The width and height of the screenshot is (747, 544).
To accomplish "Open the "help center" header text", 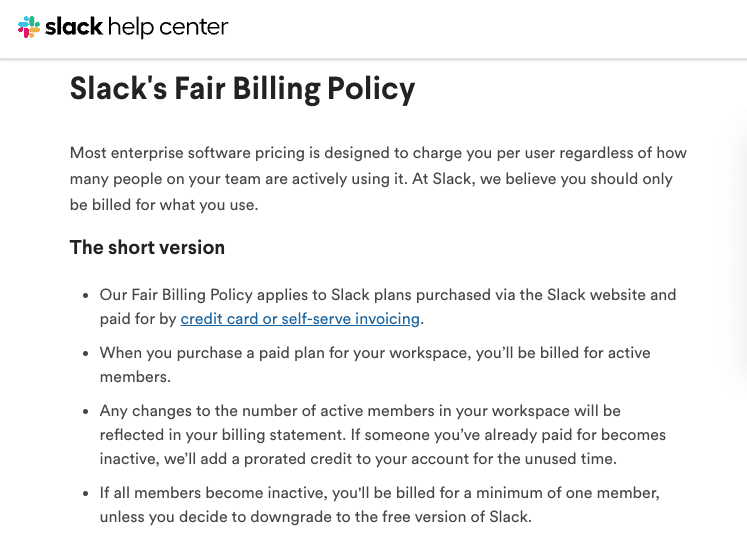I will coord(168,28).
